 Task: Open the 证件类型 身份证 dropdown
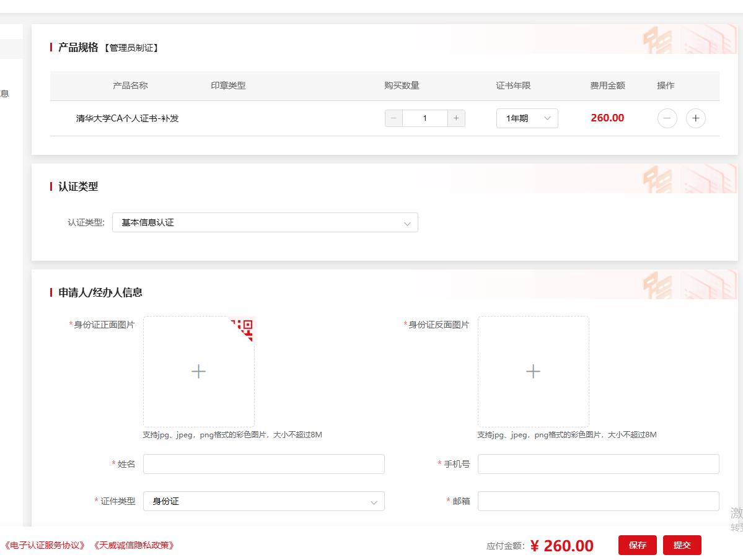(x=263, y=501)
